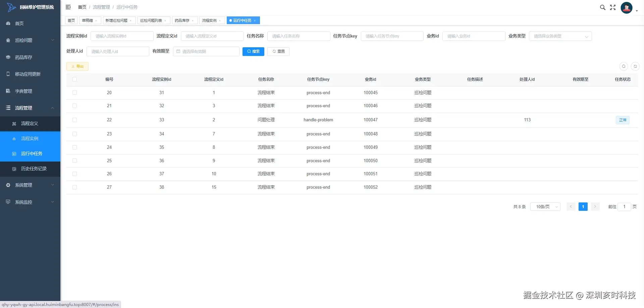Click the blue 搜索 button
Screen dimensions: 644x308
(253, 51)
